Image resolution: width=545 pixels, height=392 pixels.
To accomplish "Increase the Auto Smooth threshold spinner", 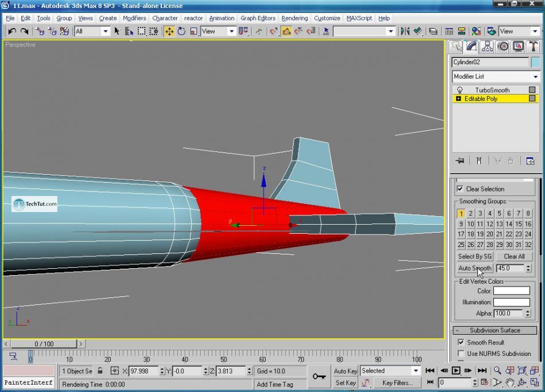I will point(528,266).
